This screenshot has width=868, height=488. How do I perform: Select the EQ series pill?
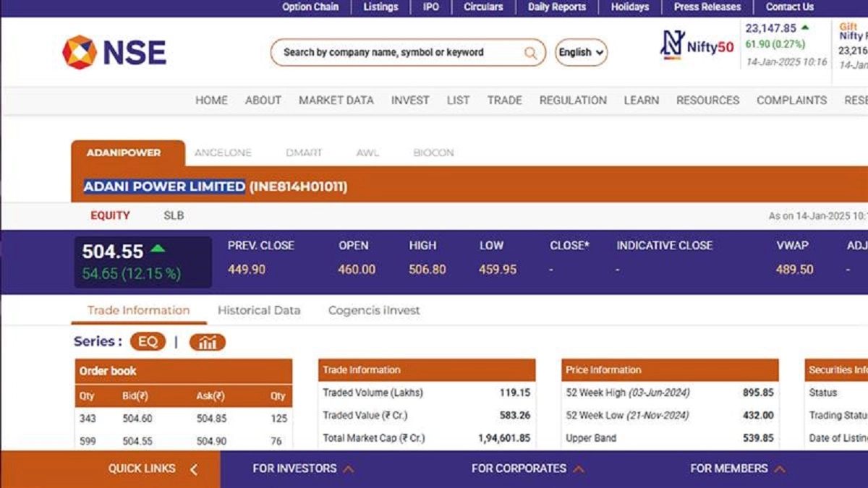click(x=148, y=342)
